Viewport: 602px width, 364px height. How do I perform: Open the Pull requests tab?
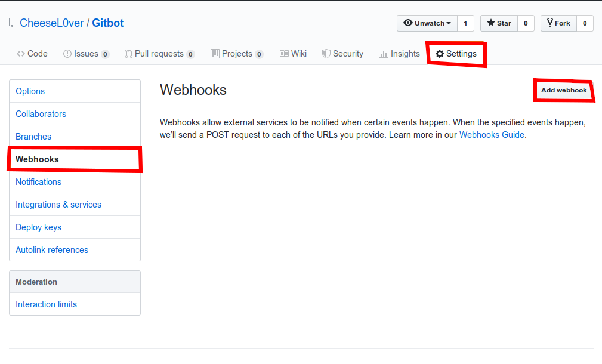(160, 54)
